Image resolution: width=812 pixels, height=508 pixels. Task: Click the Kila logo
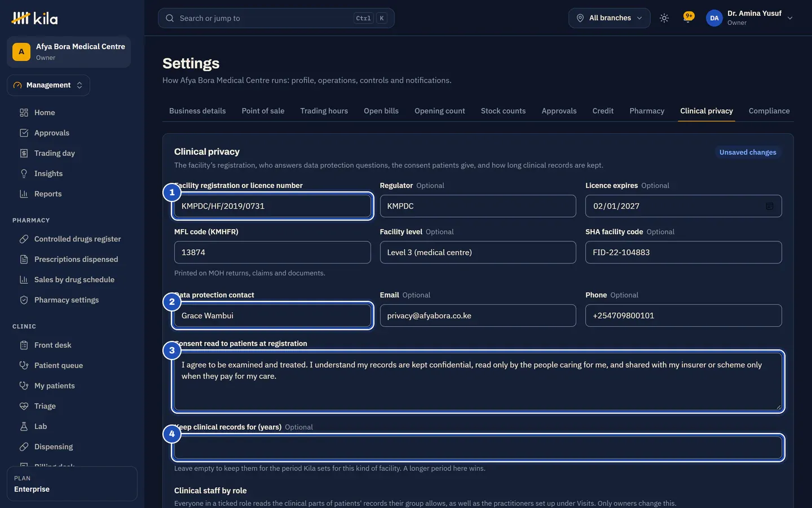(34, 19)
